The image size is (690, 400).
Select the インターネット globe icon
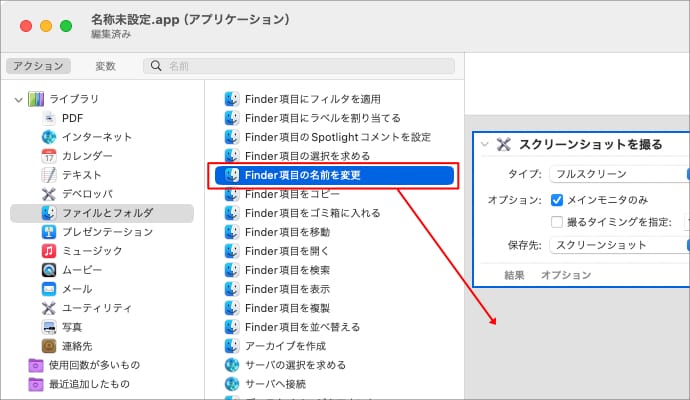pos(49,137)
